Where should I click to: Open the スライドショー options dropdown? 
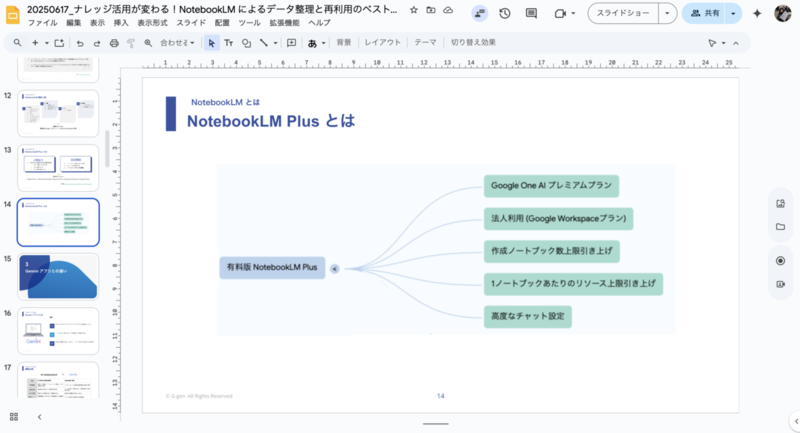[x=667, y=13]
